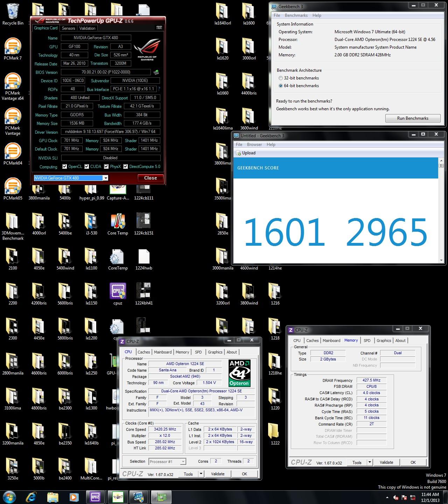The height and width of the screenshot is (504, 448).
Task: Switch to Mainboard tab in CPU-Z CPU window
Action: [x=163, y=352]
